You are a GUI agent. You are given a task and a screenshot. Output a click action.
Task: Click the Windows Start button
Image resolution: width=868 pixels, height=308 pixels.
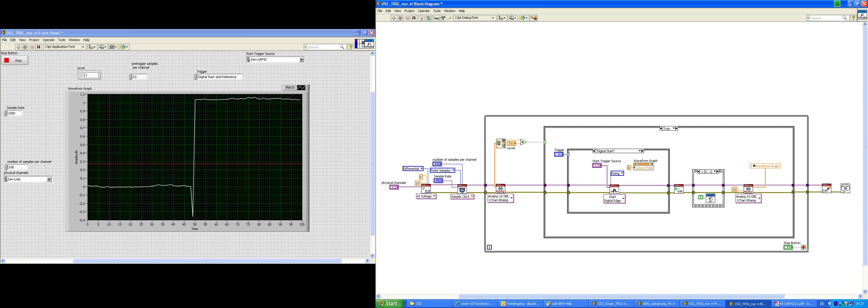click(388, 304)
